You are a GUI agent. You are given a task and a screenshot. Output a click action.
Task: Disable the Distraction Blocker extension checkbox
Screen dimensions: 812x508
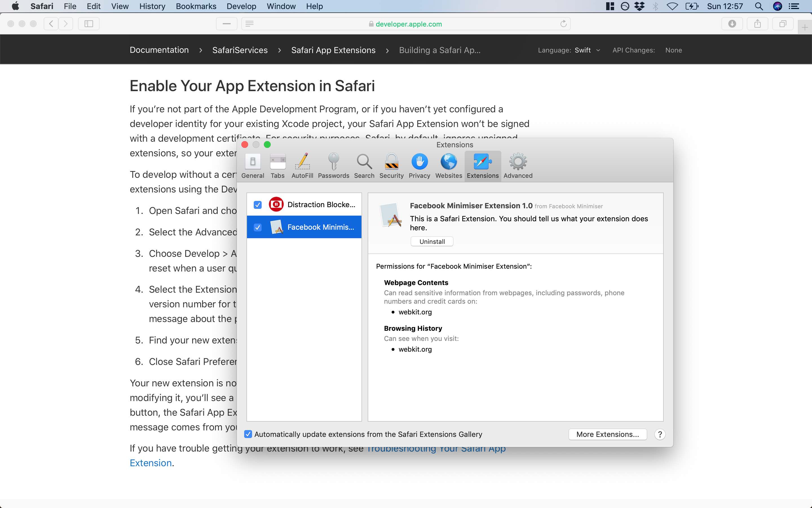[258, 205]
